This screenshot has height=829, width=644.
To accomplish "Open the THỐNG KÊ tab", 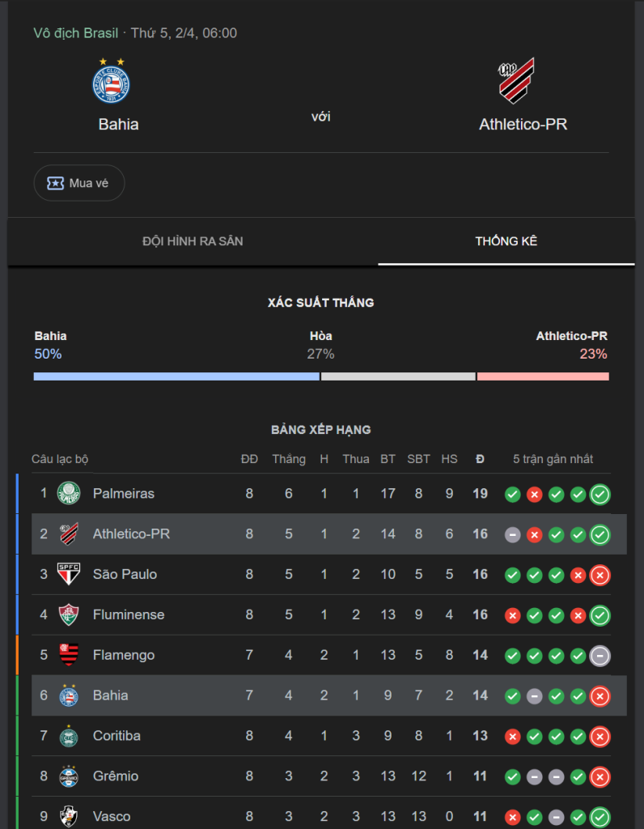I will coord(507,240).
